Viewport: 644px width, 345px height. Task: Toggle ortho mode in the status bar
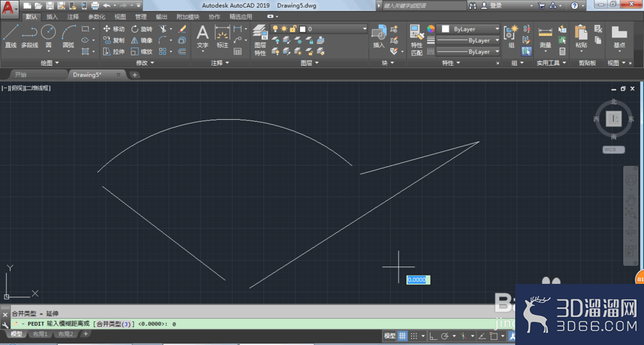(x=433, y=336)
